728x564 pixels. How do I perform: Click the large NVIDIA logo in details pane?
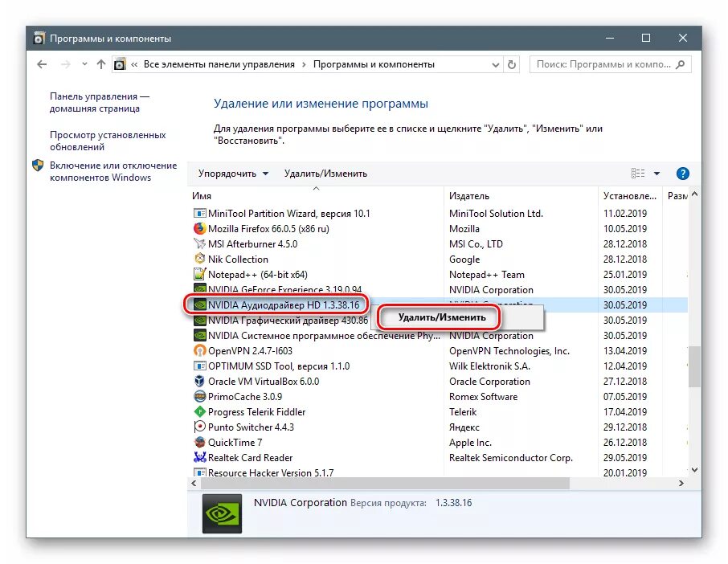[222, 514]
